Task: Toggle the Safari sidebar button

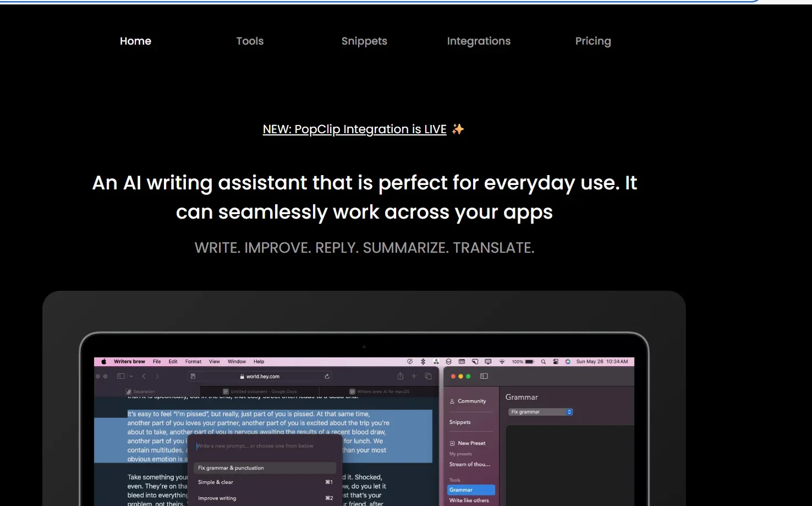Action: [x=120, y=376]
